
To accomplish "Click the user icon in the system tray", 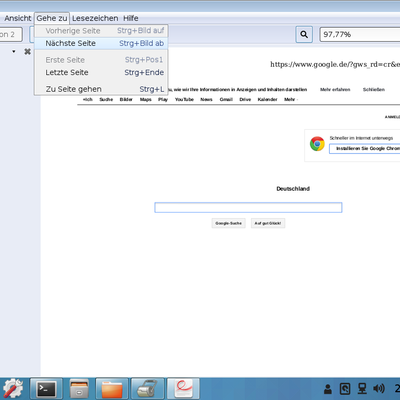I will 328,389.
